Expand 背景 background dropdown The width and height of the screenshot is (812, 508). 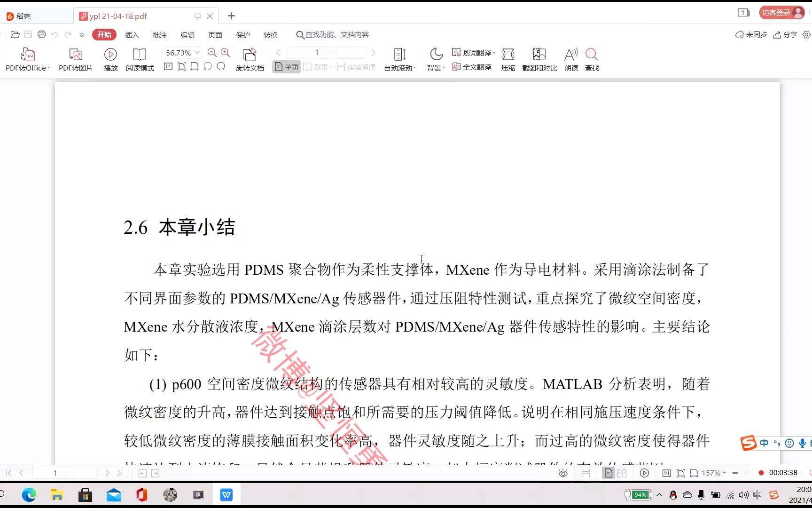coord(444,68)
